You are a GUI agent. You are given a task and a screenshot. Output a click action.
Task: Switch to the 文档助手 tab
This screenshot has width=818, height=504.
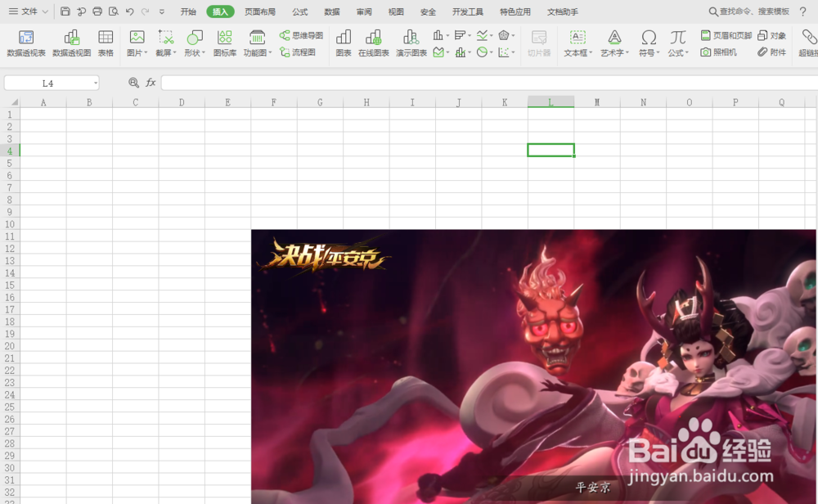click(563, 11)
